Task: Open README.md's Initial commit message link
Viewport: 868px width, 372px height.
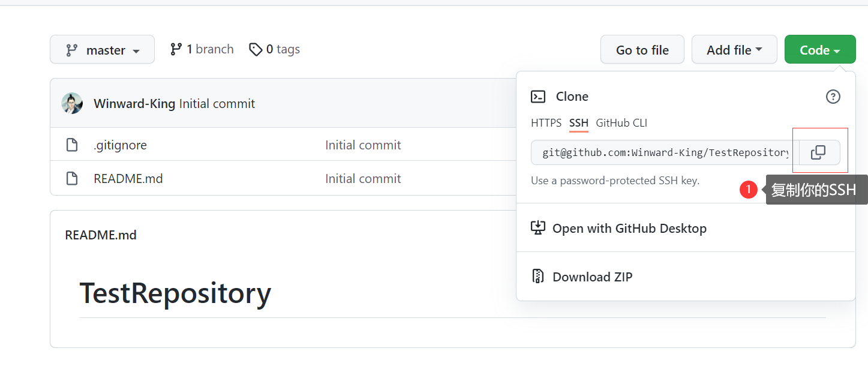Action: pos(363,178)
